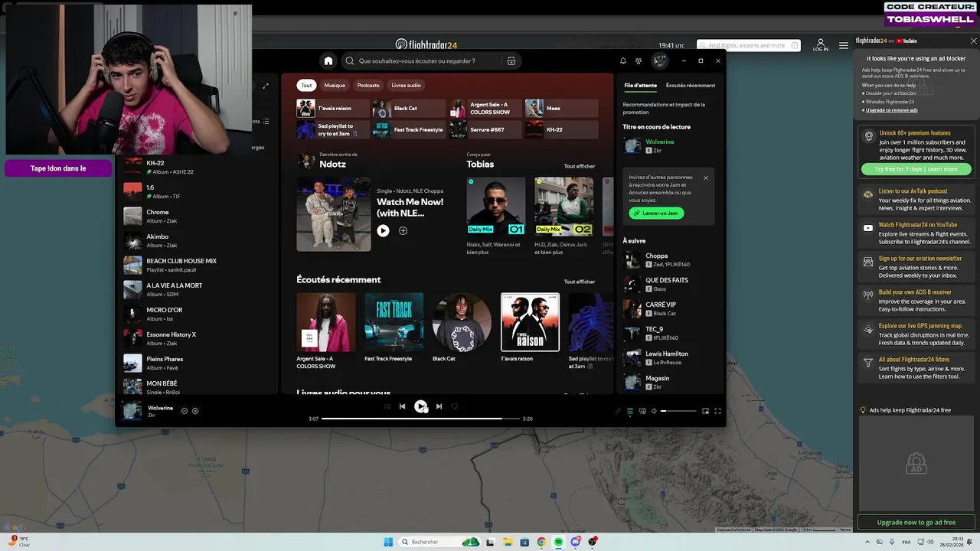The height and width of the screenshot is (551, 980).
Task: Open friend activity icon in Spotify header
Action: point(639,61)
